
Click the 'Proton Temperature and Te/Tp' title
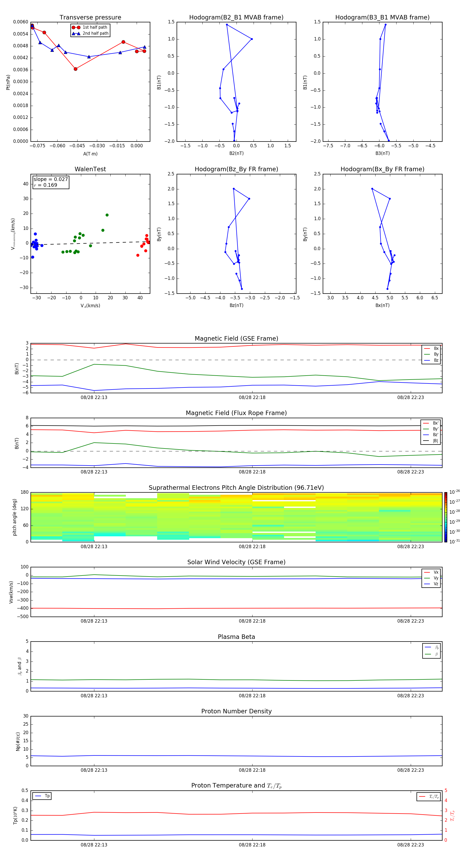click(236, 786)
